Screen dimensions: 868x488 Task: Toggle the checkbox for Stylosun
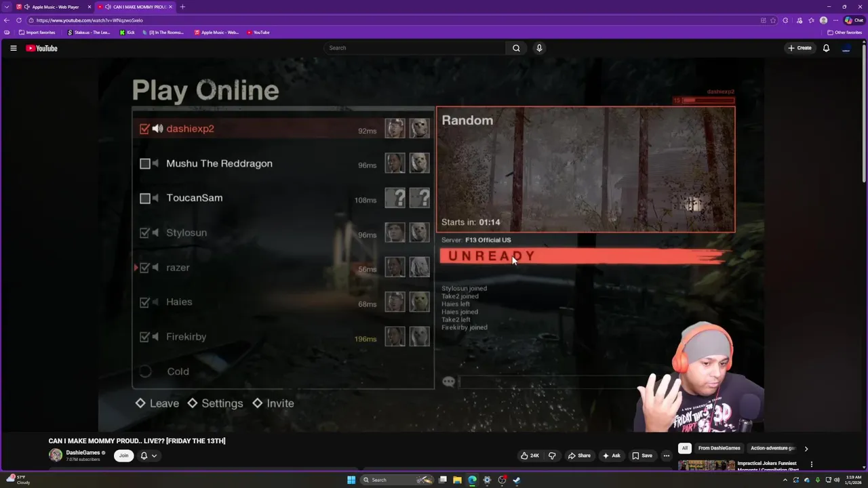(x=144, y=232)
